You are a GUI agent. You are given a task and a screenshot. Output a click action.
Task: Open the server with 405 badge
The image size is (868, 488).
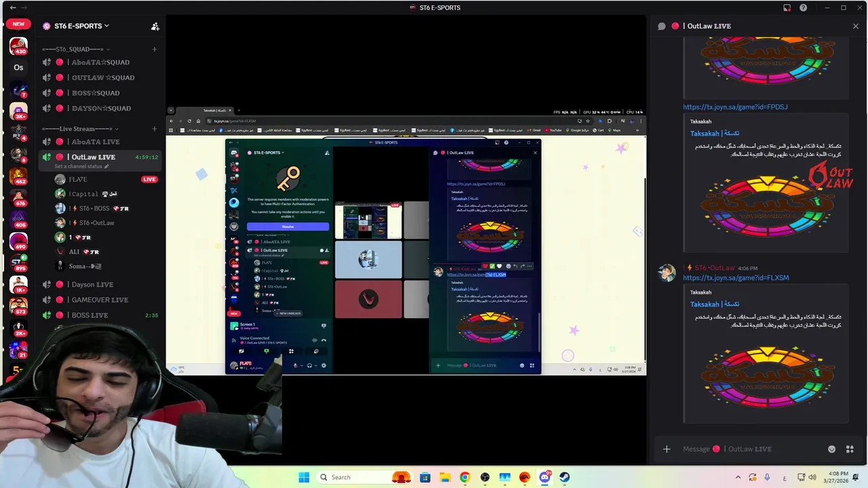(x=18, y=220)
